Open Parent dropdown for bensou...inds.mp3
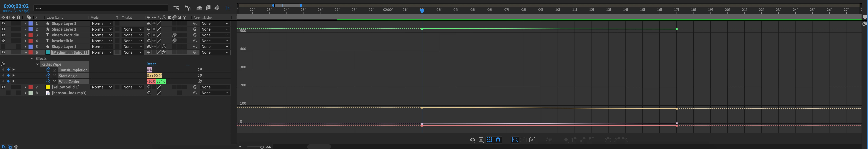The image size is (868, 149). coord(215,93)
